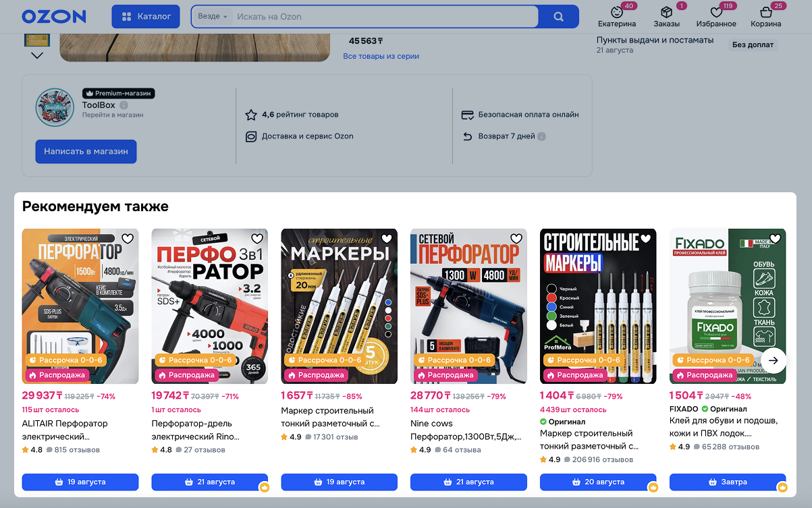Follow the Все товары из серии link
The image size is (812, 508).
pyautogui.click(x=381, y=57)
